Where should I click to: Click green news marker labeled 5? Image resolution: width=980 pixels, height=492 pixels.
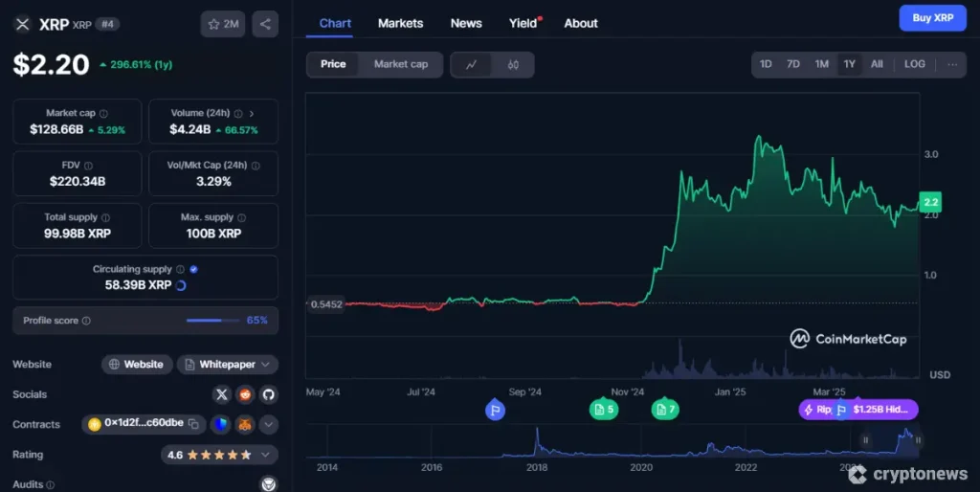coord(604,410)
